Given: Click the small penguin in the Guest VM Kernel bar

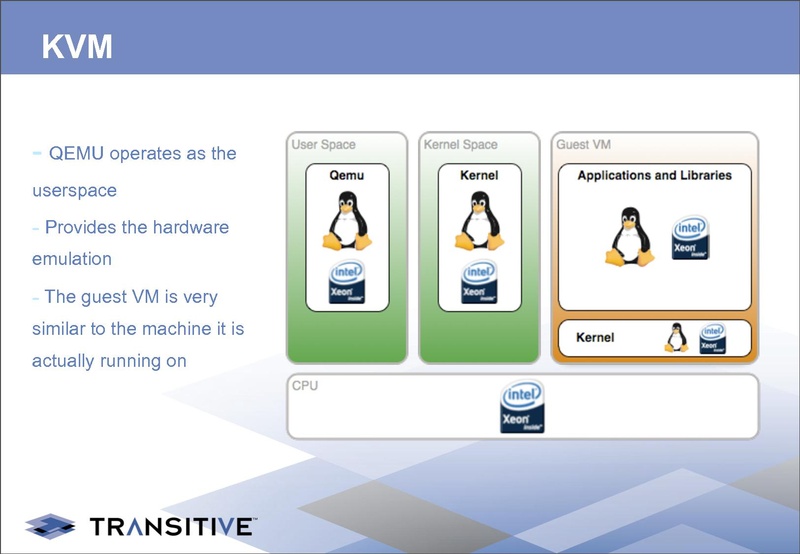Looking at the screenshot, I should point(677,338).
